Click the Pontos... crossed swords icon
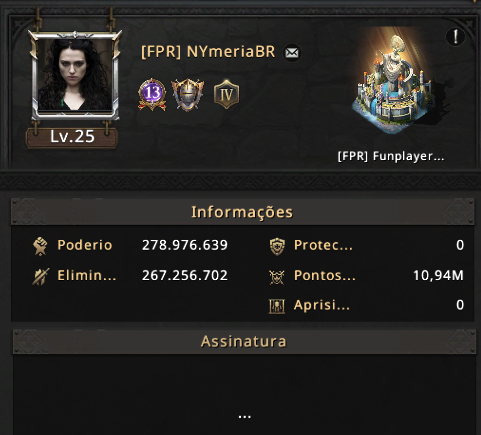Viewport: 481px width, 435px height. 277,277
